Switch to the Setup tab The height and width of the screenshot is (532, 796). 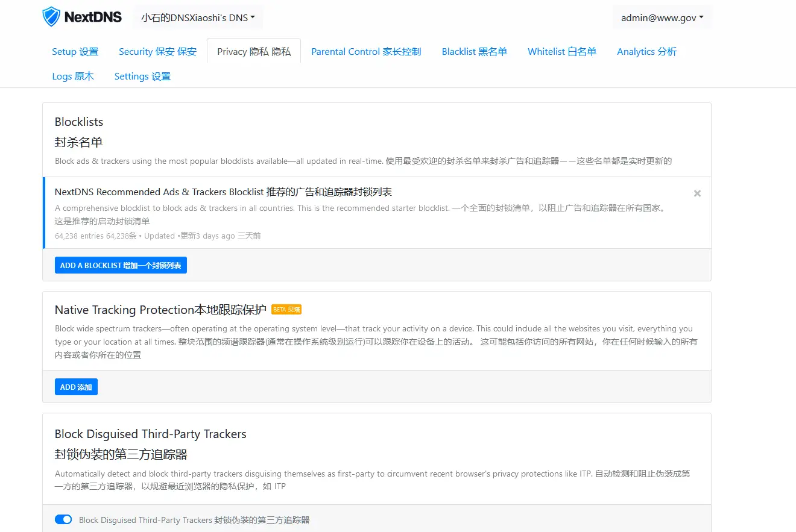(x=75, y=52)
